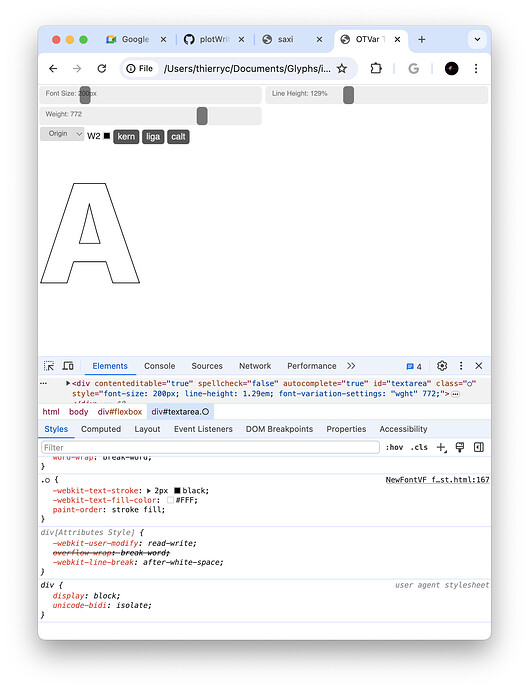Reload the page
529x690 pixels.
(x=102, y=68)
